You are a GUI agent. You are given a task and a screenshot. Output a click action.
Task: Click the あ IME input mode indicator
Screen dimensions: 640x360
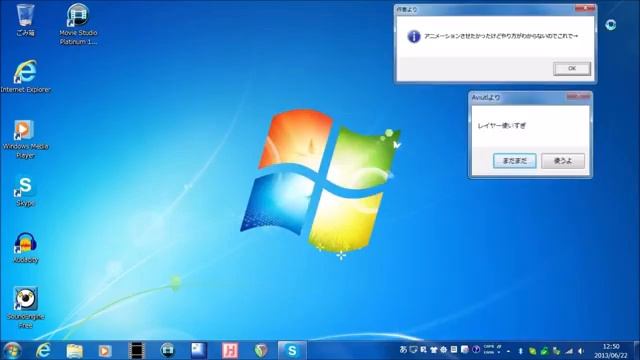click(x=403, y=350)
